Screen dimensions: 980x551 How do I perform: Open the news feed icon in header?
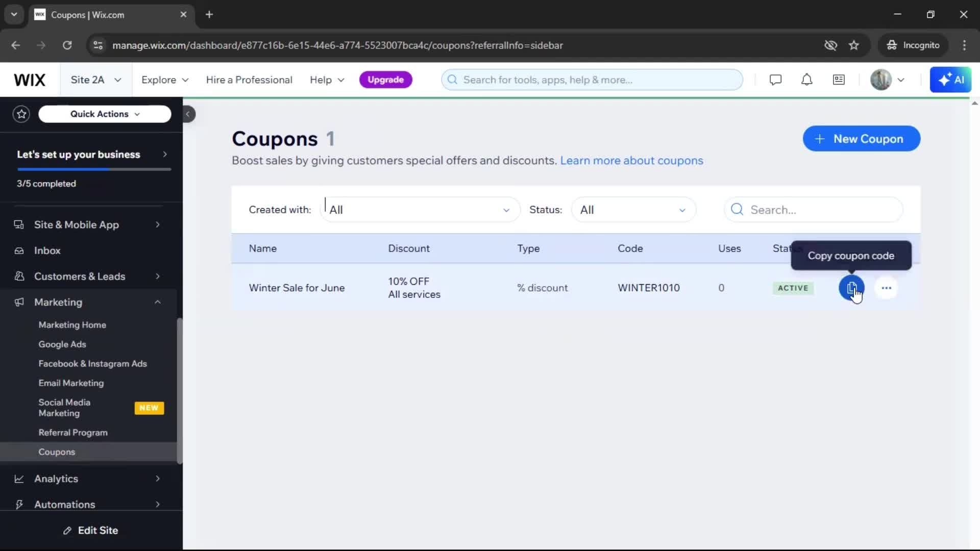(x=839, y=80)
